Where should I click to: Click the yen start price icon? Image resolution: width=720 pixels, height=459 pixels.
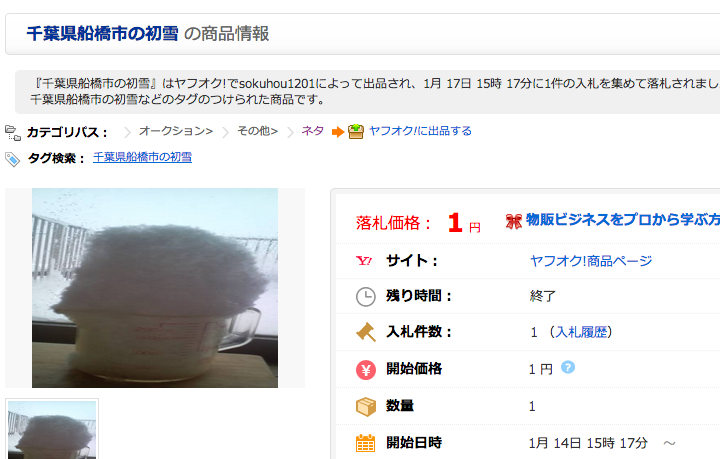[366, 369]
